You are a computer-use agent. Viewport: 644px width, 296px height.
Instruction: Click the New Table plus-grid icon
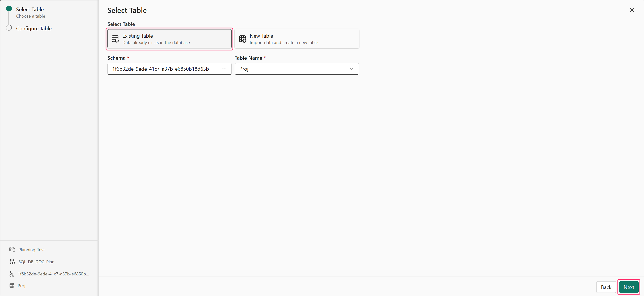243,39
